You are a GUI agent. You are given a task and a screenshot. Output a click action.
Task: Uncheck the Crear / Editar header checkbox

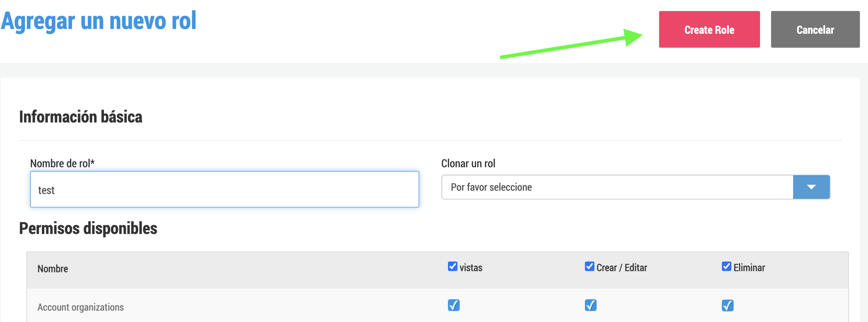(590, 266)
